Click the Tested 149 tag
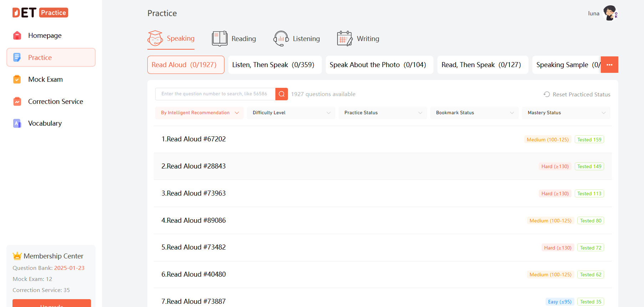644x307 pixels. coord(589,166)
